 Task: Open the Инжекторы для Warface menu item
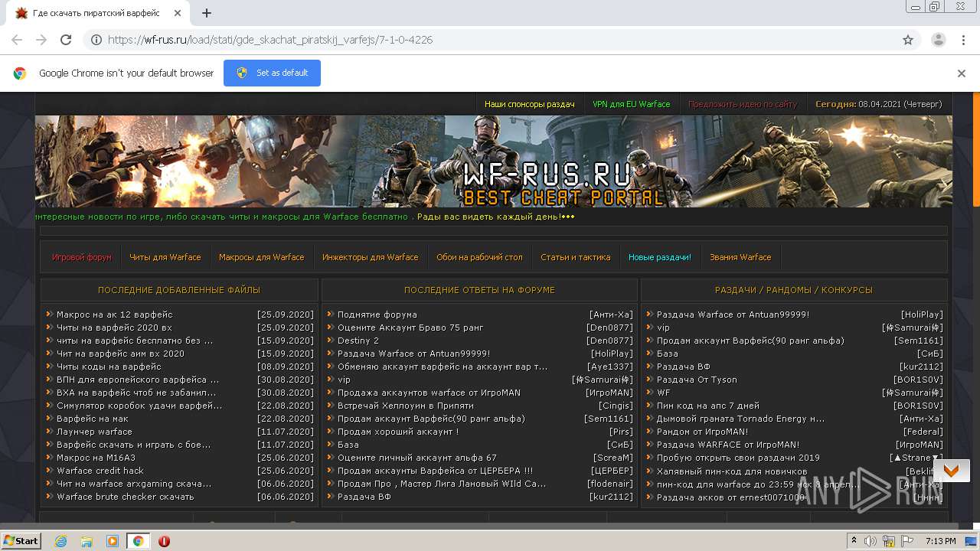pyautogui.click(x=371, y=257)
